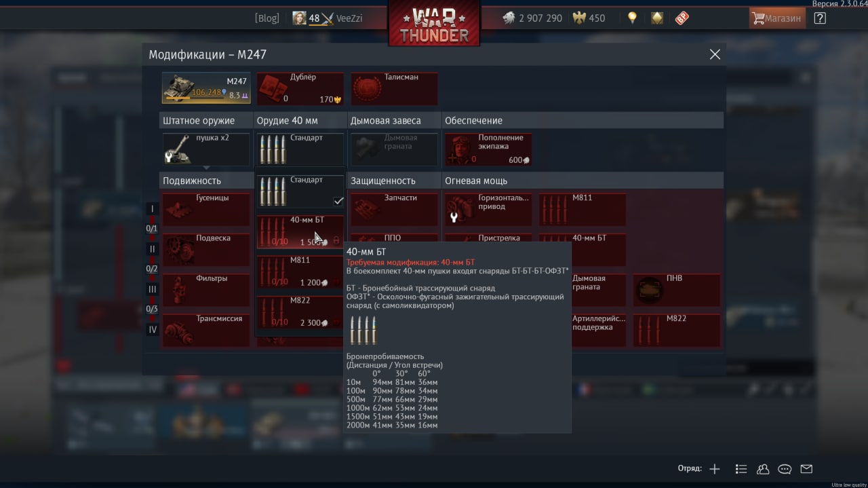The height and width of the screenshot is (488, 868).
Task: Click the Дублёр backup vehicle slot
Action: [300, 89]
